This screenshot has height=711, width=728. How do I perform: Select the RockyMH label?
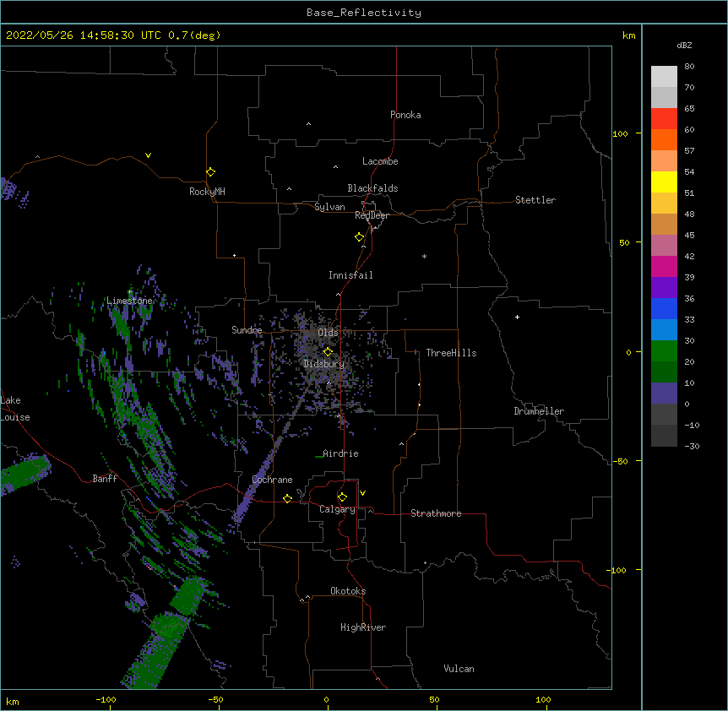pyautogui.click(x=207, y=192)
